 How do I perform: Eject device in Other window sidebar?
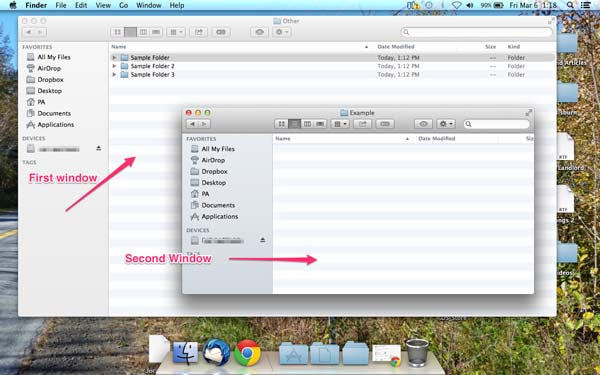pos(99,148)
